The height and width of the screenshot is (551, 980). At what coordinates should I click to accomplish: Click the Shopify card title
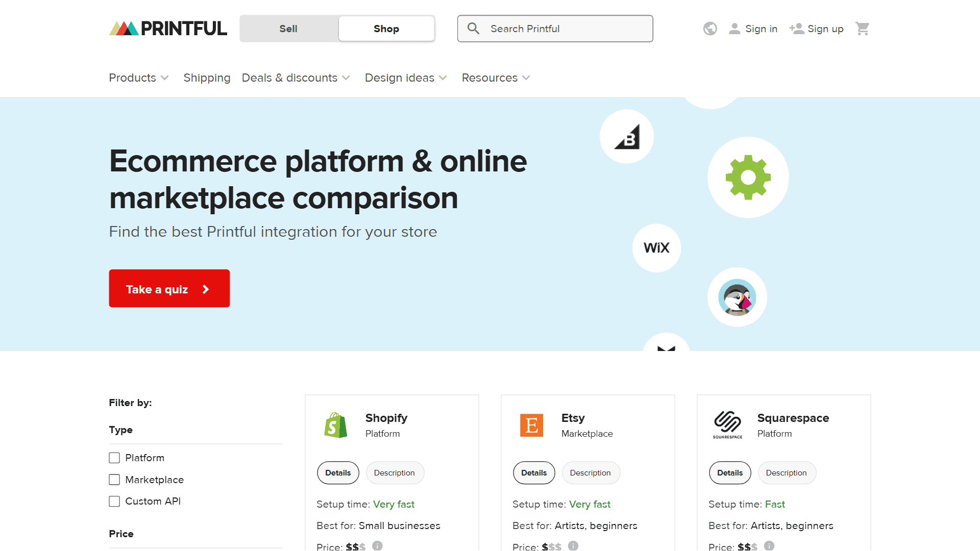(x=386, y=418)
